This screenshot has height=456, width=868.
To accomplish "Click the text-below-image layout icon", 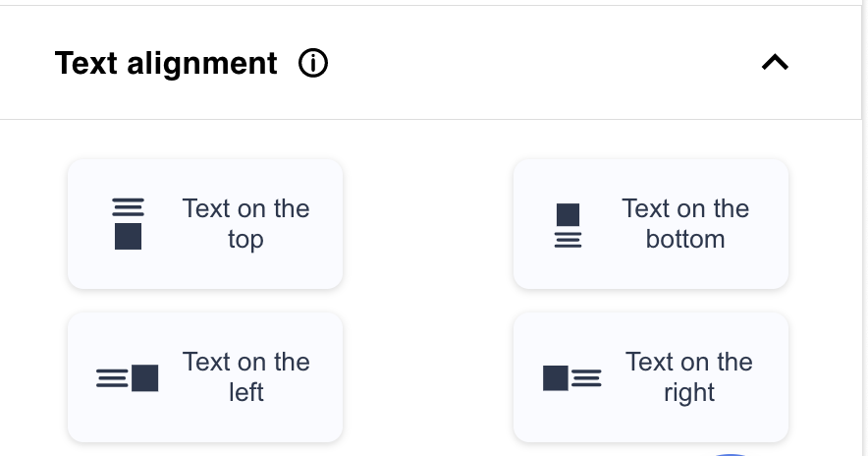I will [568, 225].
